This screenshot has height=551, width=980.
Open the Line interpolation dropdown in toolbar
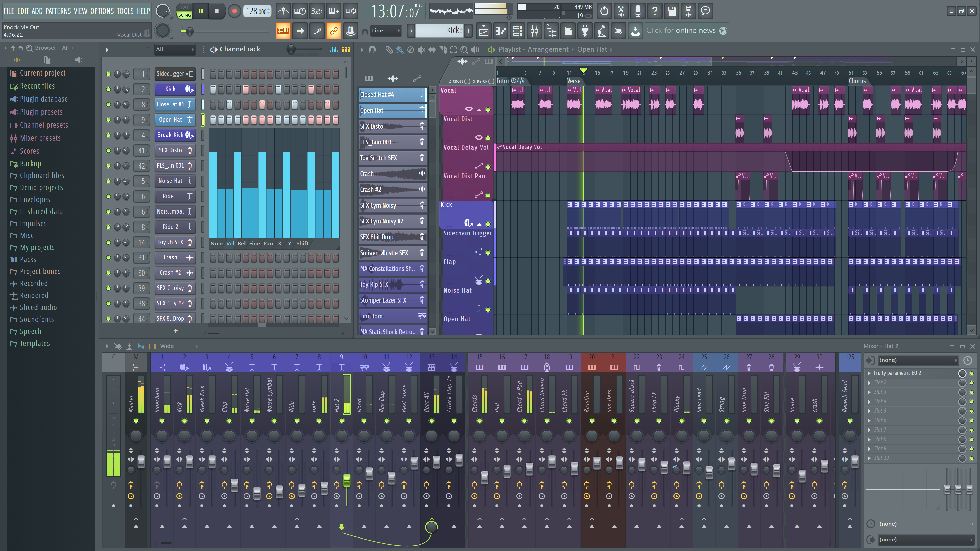click(387, 30)
